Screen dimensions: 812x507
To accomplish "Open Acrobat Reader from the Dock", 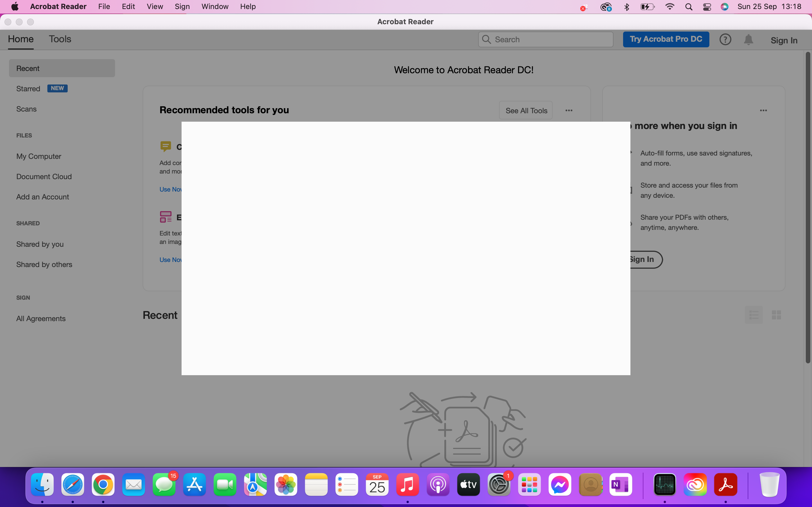I will 725,484.
